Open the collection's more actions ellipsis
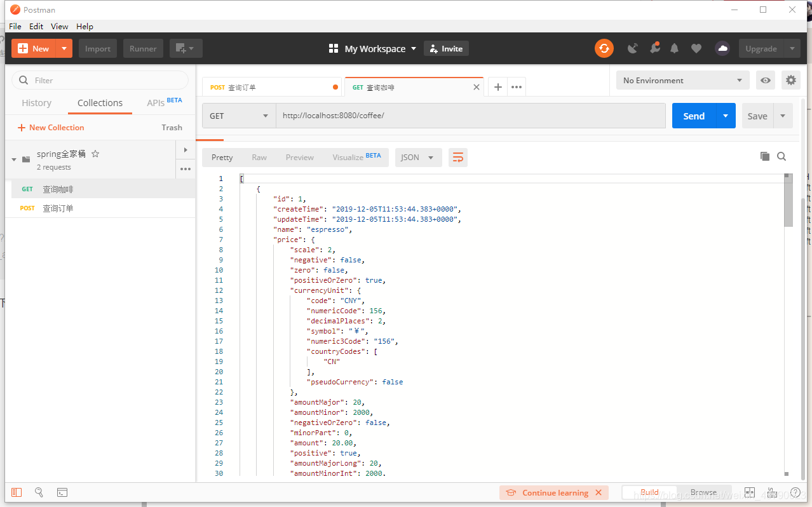Image resolution: width=812 pixels, height=507 pixels. (186, 169)
